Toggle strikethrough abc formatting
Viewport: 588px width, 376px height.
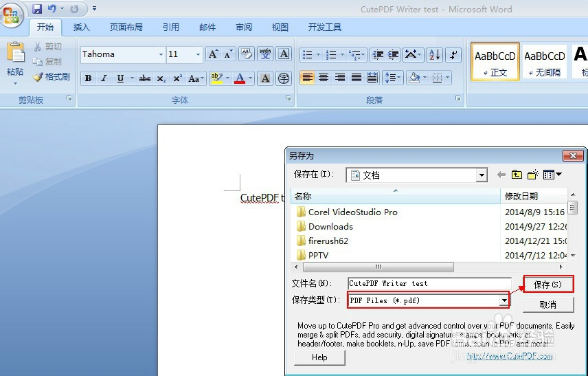click(x=145, y=78)
